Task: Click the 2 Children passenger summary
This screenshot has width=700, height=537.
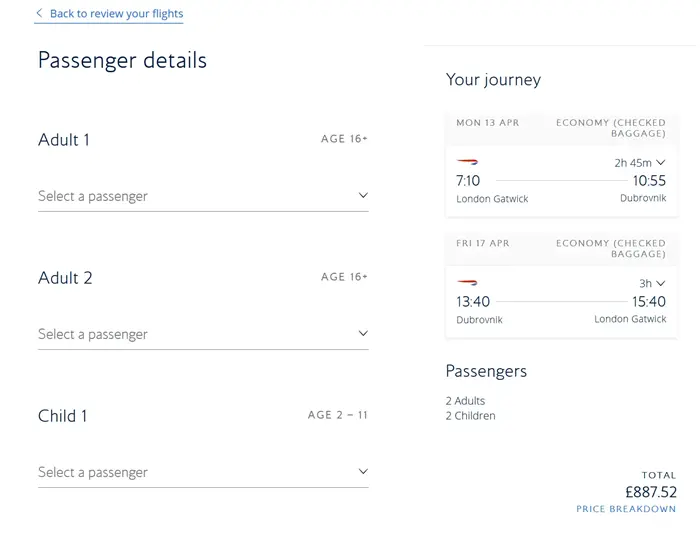Action: point(470,415)
